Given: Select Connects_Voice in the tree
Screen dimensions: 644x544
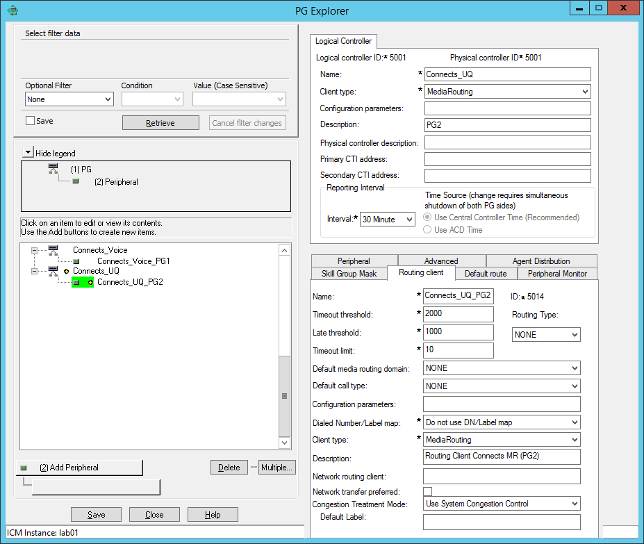Looking at the screenshot, I should (100, 250).
